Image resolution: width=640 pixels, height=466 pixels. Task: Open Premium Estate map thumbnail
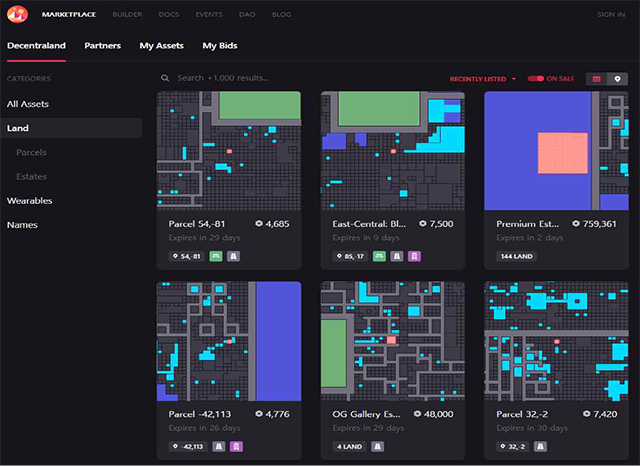point(556,151)
